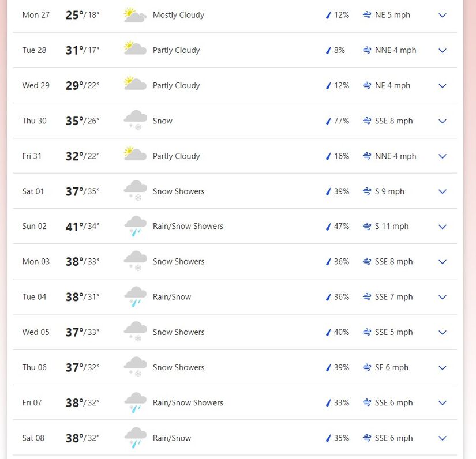This screenshot has width=476, height=459.
Task: Click the raindrop icon next to 77%
Action: tap(328, 121)
